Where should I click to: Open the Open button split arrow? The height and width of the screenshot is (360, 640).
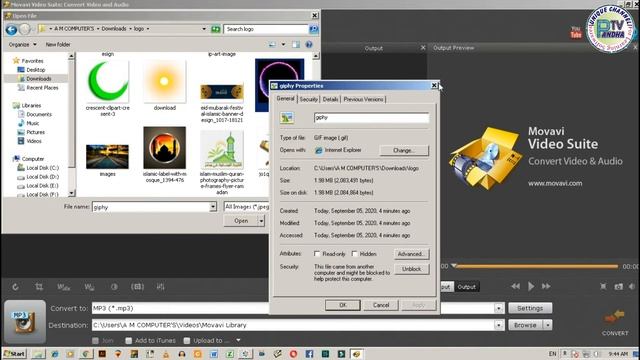[x=261, y=221]
